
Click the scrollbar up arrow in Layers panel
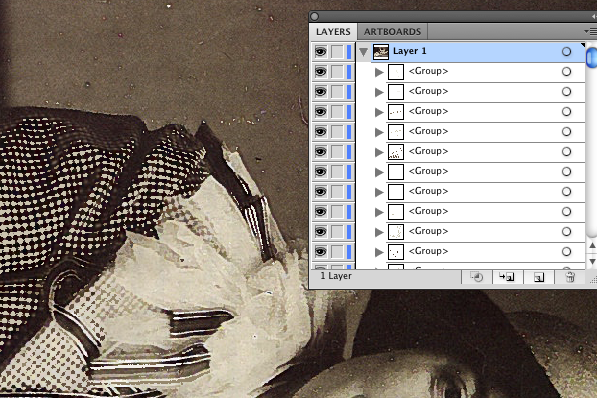[x=592, y=246]
